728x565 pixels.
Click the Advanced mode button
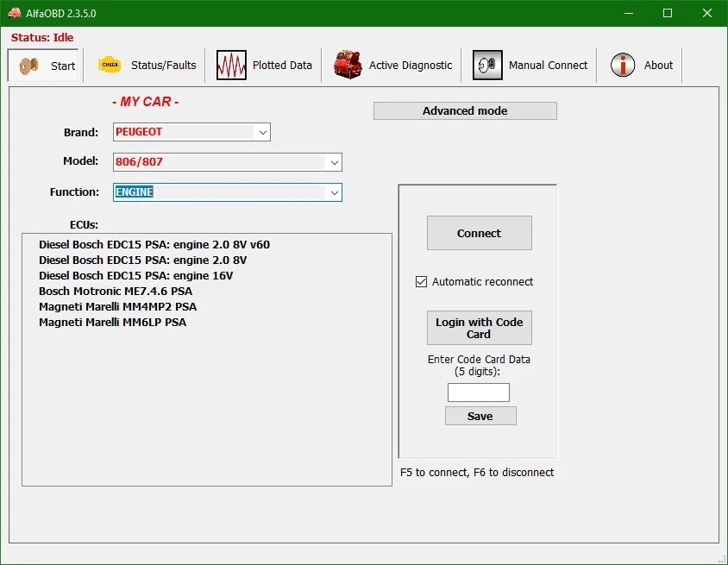tap(465, 111)
